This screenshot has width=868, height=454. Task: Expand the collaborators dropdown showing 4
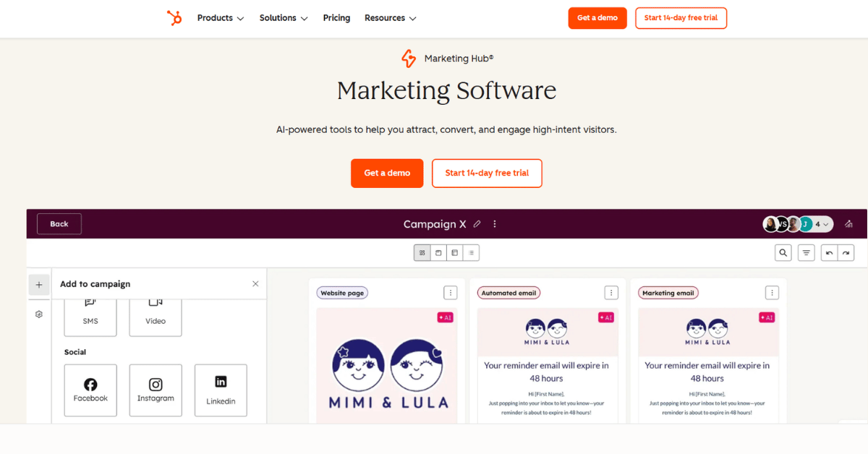[822, 224]
